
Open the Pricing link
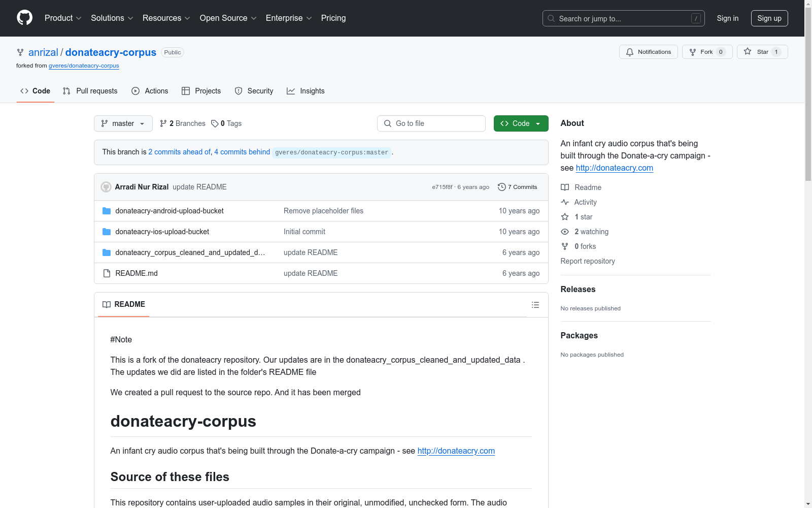coord(333,18)
